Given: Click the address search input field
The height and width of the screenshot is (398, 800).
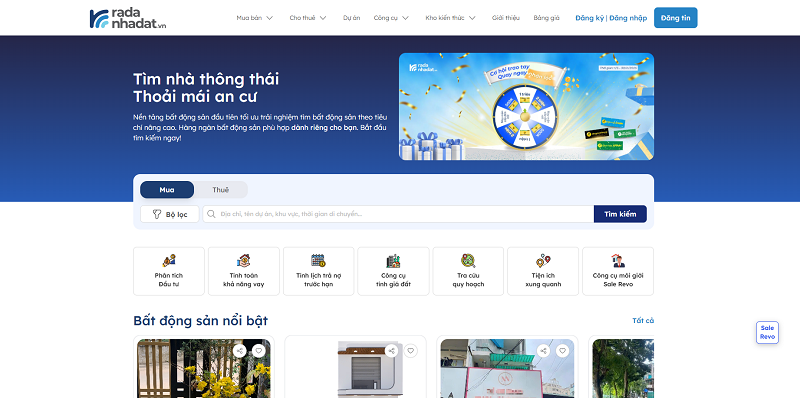Looking at the screenshot, I should coord(398,214).
